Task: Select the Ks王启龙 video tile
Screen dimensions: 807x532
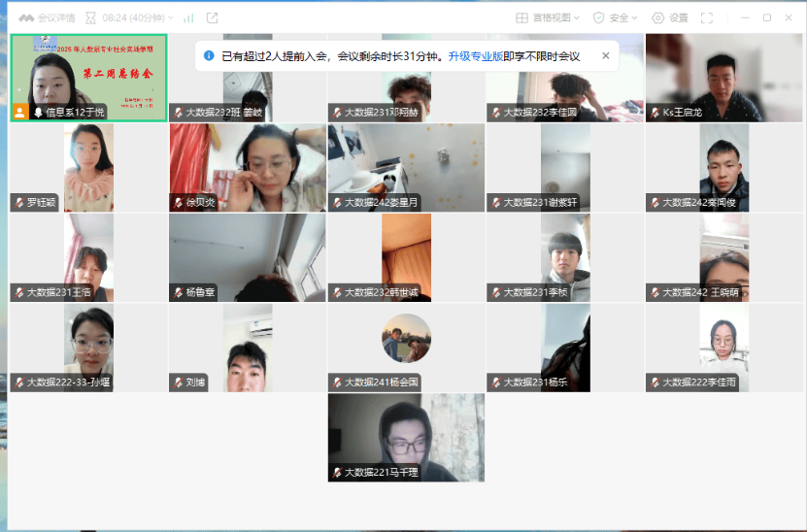Action: (x=723, y=78)
